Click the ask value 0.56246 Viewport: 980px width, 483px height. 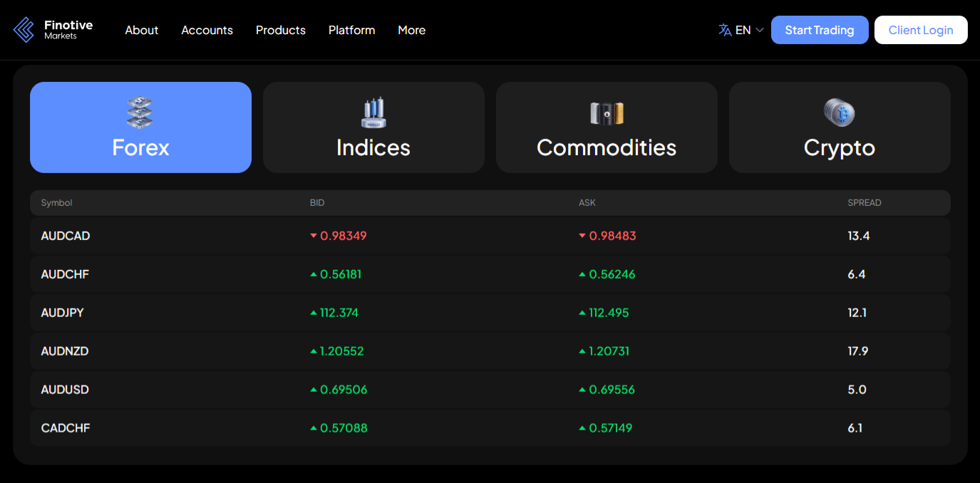click(x=612, y=274)
